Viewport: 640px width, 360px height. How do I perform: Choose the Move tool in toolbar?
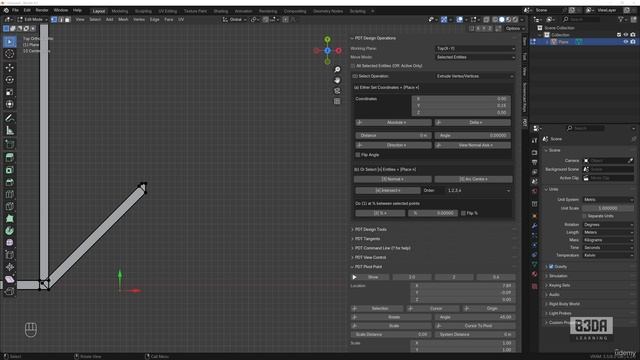coord(9,68)
